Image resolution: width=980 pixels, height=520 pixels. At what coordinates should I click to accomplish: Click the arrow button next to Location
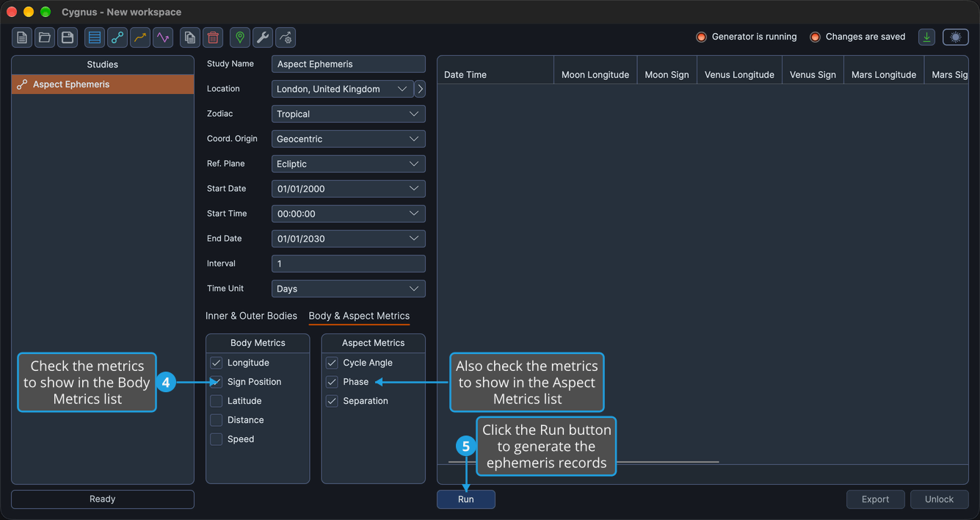click(x=420, y=89)
